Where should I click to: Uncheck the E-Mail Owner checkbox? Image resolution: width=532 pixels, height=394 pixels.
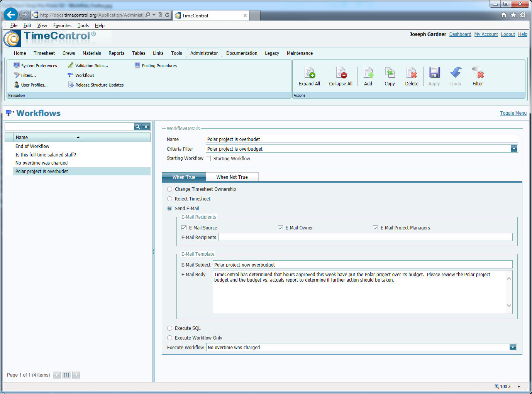[x=281, y=228]
